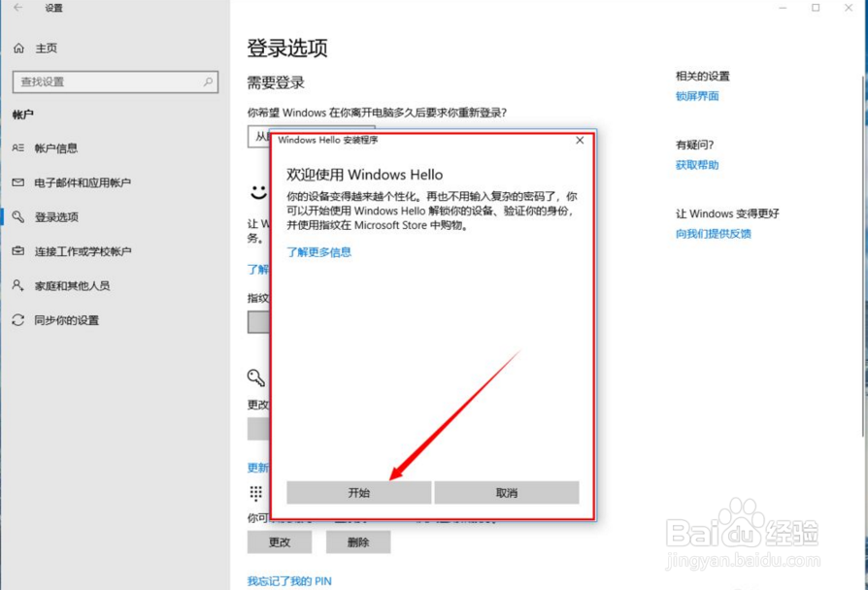Click the search magnifier icon
Screen dimensions: 868x590
pos(208,82)
